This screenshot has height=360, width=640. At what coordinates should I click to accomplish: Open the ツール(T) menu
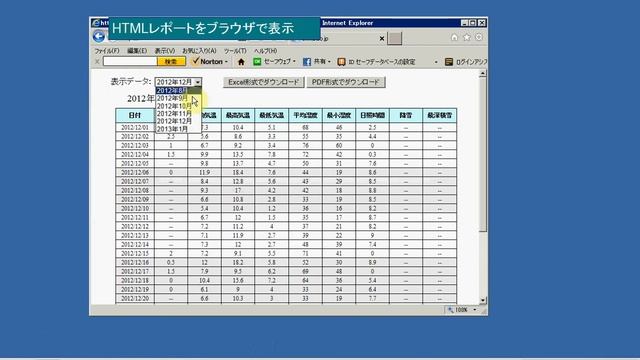pyautogui.click(x=235, y=51)
